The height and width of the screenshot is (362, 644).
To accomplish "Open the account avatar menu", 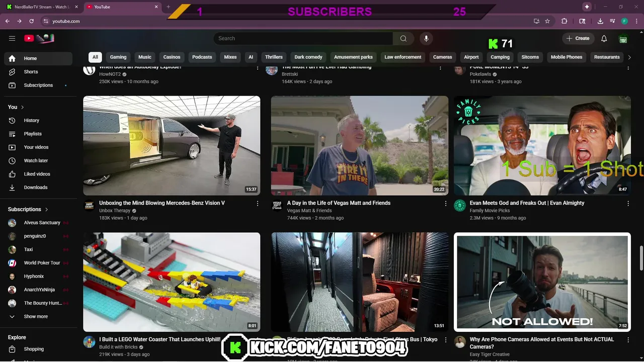I will tap(623, 38).
